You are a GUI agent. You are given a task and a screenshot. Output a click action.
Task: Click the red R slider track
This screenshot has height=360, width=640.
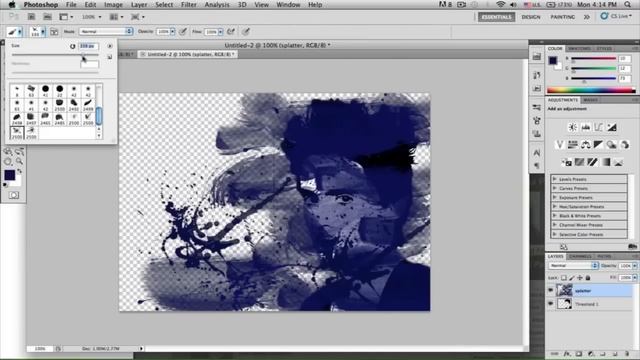click(593, 59)
